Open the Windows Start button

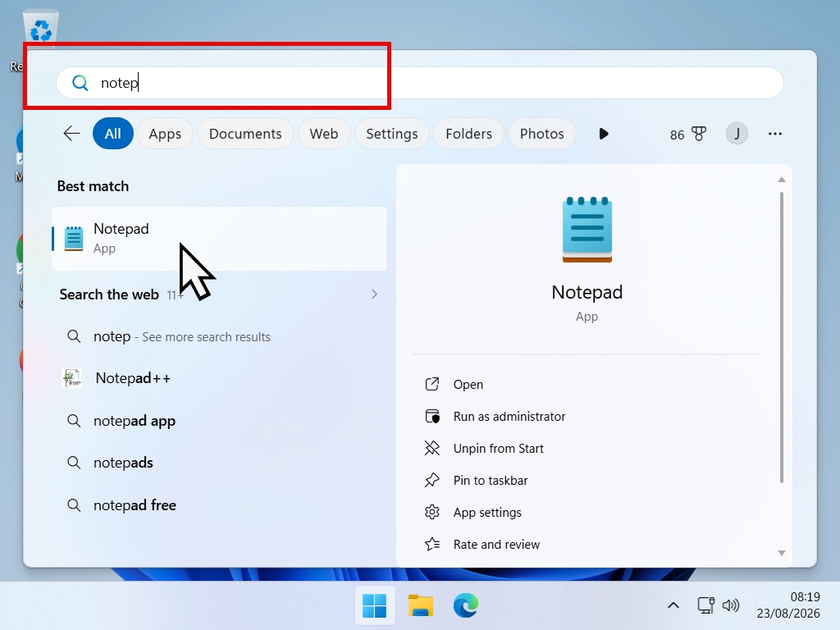[x=374, y=606]
